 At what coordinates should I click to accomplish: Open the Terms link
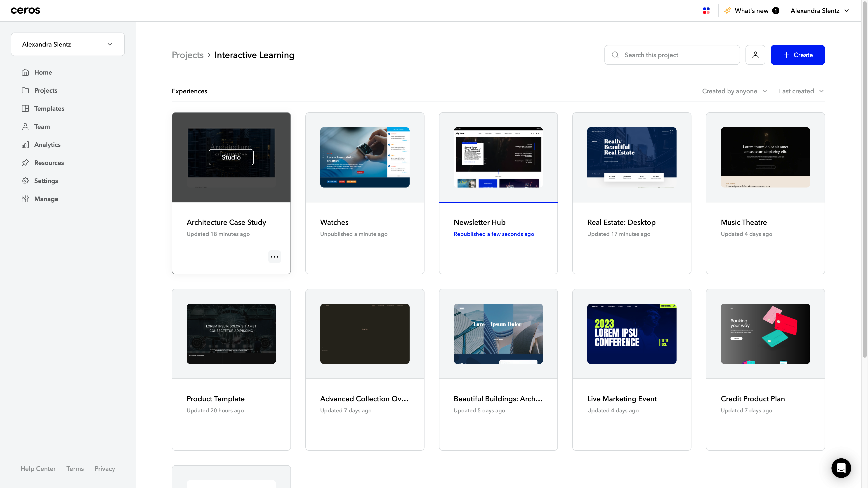pos(75,469)
